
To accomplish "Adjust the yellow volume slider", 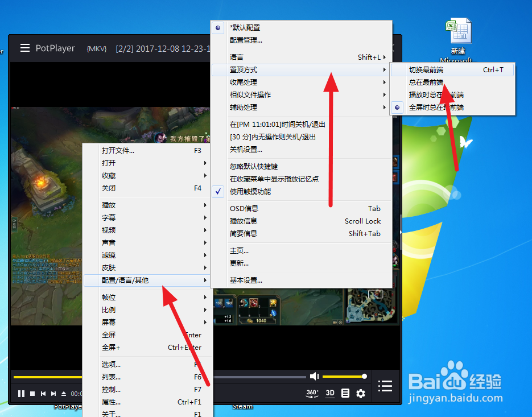I will click(x=344, y=376).
